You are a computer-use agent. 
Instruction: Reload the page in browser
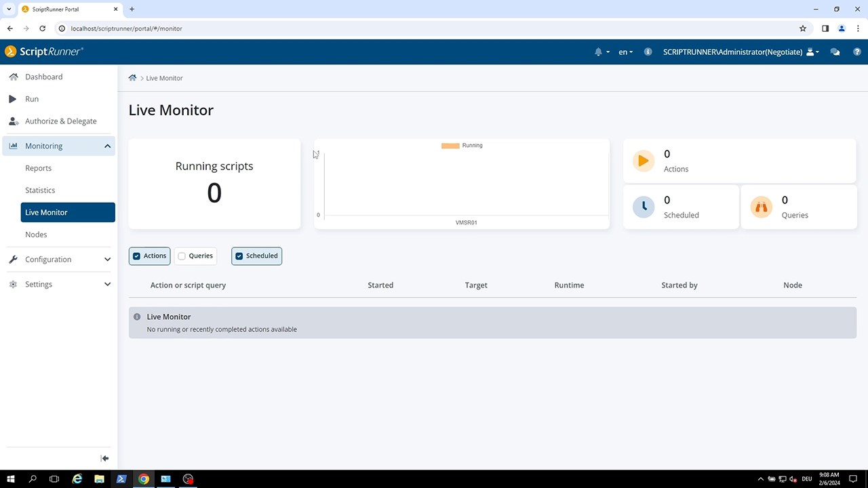tap(42, 28)
